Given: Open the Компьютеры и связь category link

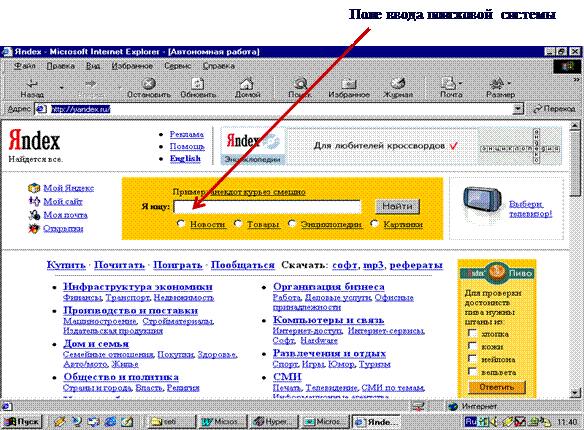Looking at the screenshot, I should [328, 320].
